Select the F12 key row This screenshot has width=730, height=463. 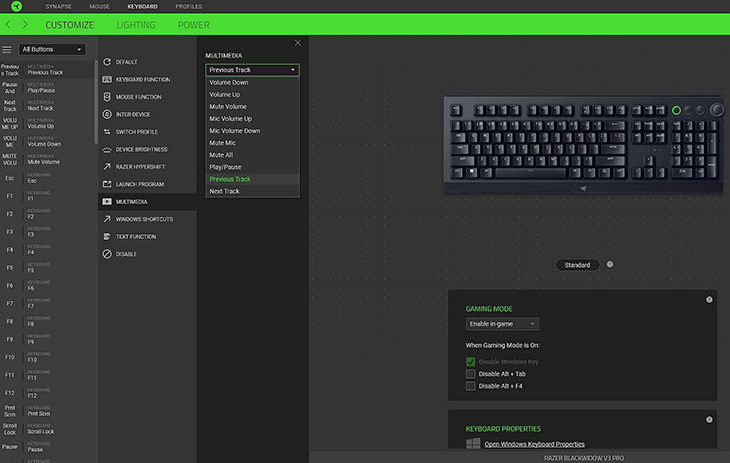(x=47, y=393)
